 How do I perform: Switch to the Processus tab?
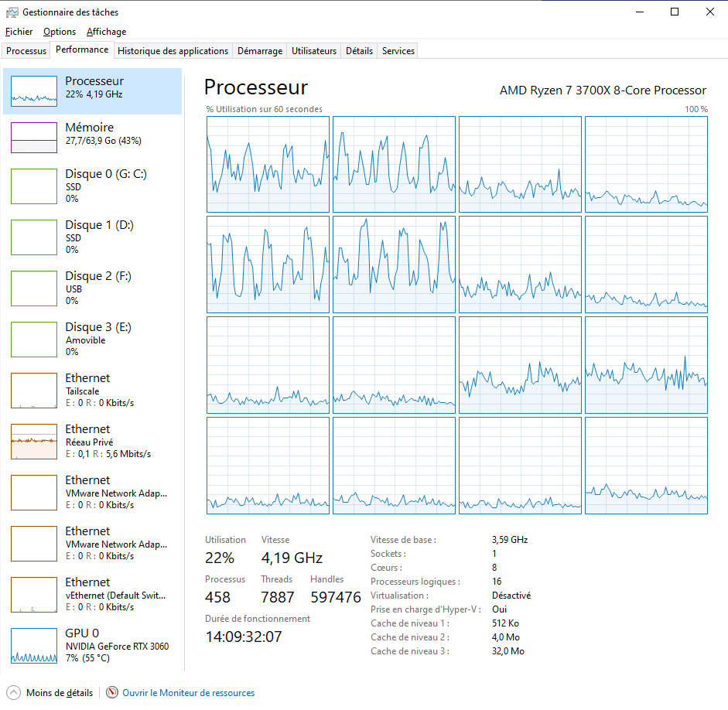click(x=26, y=50)
